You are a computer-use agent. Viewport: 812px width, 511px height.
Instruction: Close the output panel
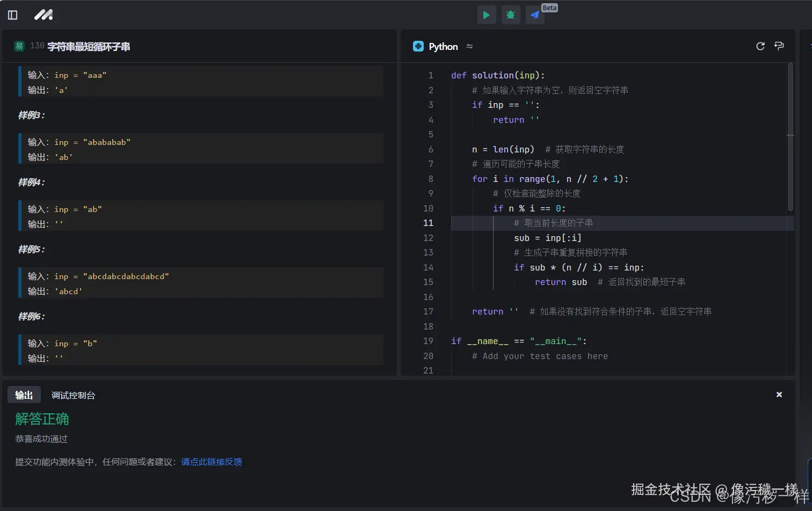pyautogui.click(x=779, y=395)
